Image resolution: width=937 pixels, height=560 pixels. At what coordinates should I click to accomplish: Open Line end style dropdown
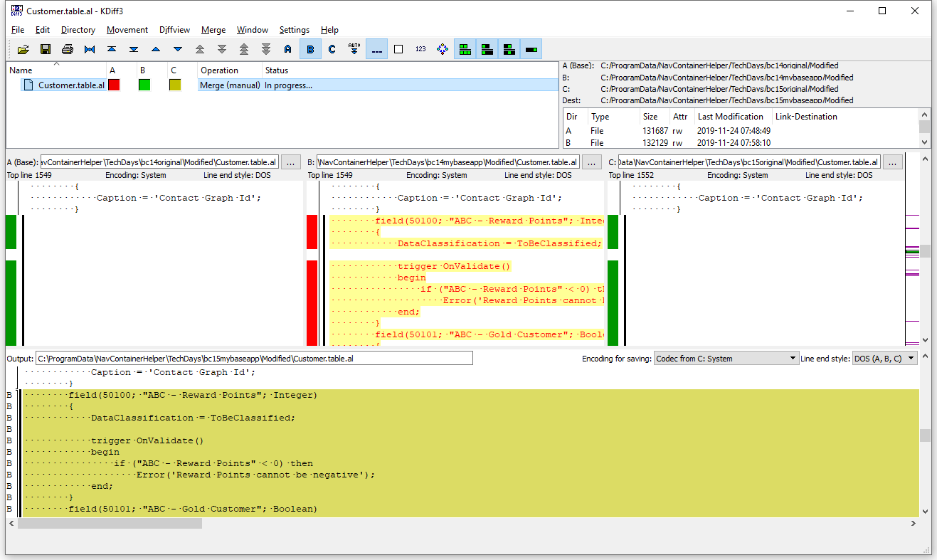point(885,359)
